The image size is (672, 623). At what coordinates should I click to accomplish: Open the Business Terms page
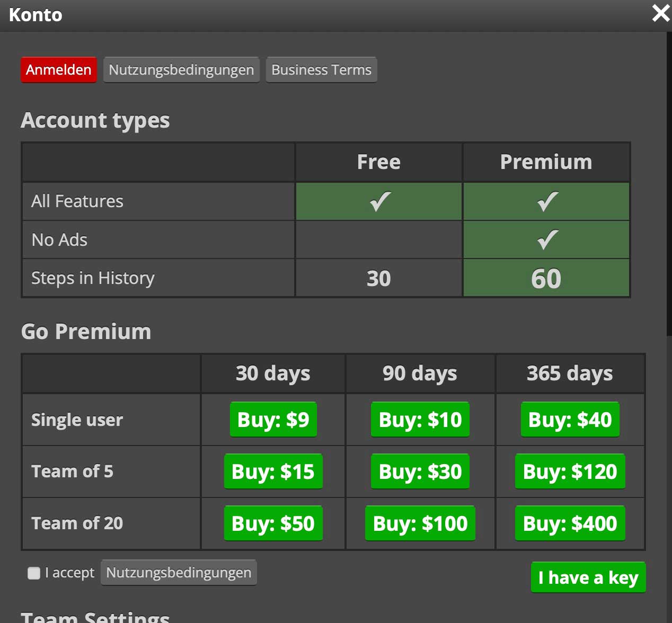(321, 70)
